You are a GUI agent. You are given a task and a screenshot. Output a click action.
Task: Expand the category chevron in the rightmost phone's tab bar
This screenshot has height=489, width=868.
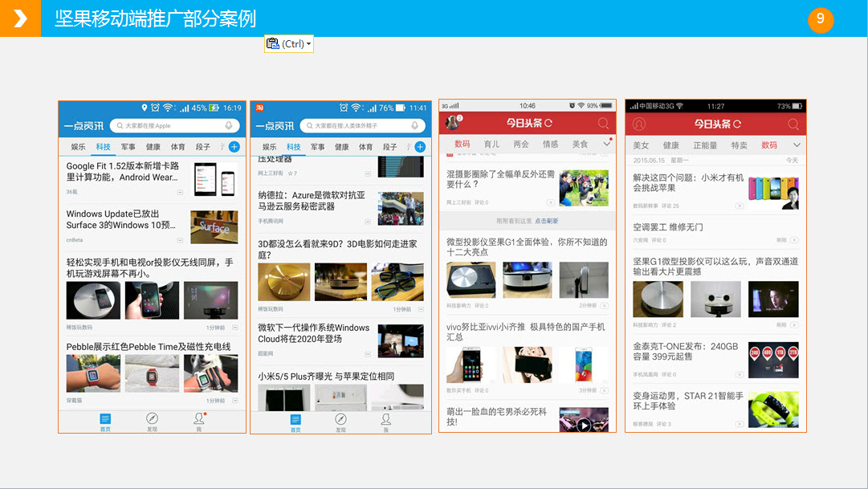[x=797, y=145]
